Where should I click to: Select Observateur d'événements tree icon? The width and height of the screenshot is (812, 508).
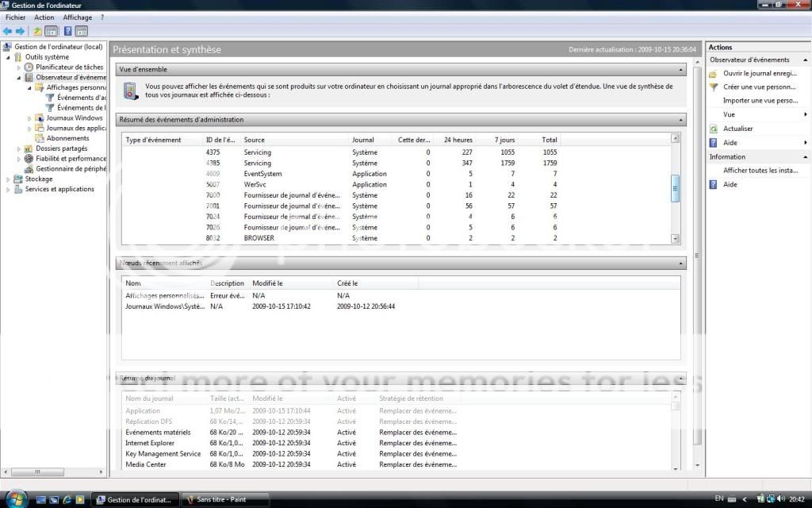29,77
